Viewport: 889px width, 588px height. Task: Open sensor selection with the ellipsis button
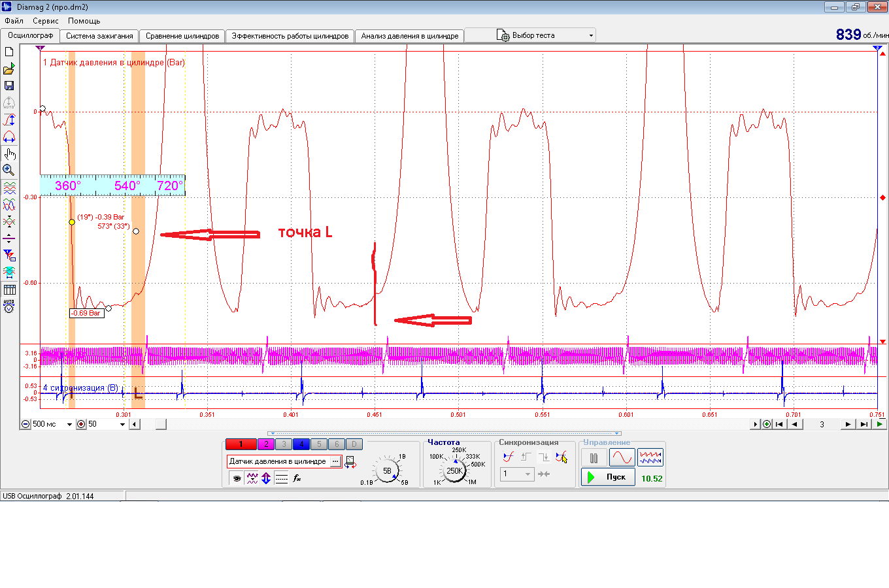click(x=335, y=461)
